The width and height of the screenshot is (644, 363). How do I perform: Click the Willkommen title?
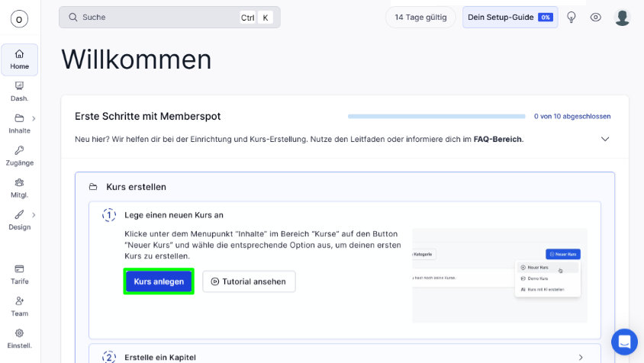coord(137,59)
